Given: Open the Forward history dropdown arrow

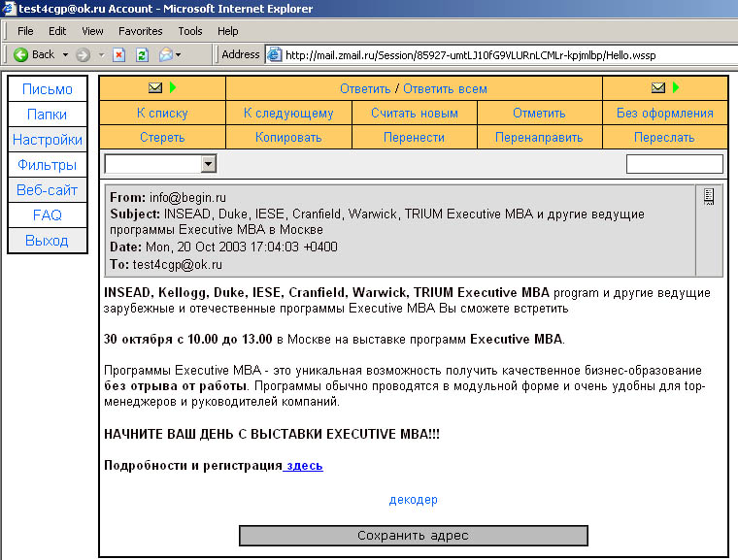Looking at the screenshot, I should [x=102, y=55].
